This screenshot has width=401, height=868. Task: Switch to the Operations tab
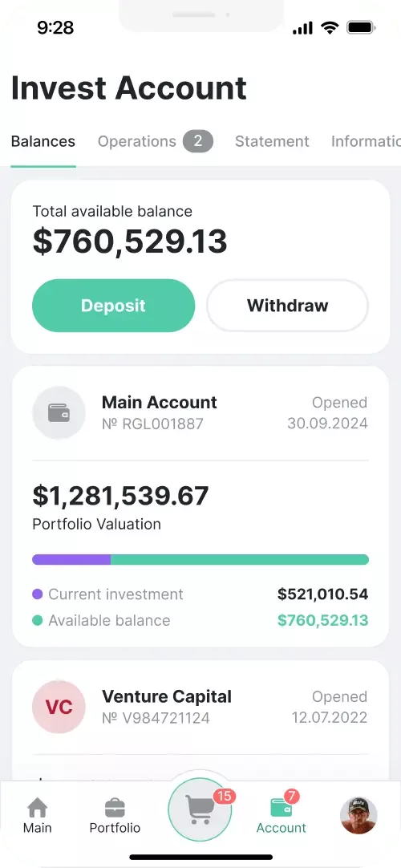coord(136,142)
